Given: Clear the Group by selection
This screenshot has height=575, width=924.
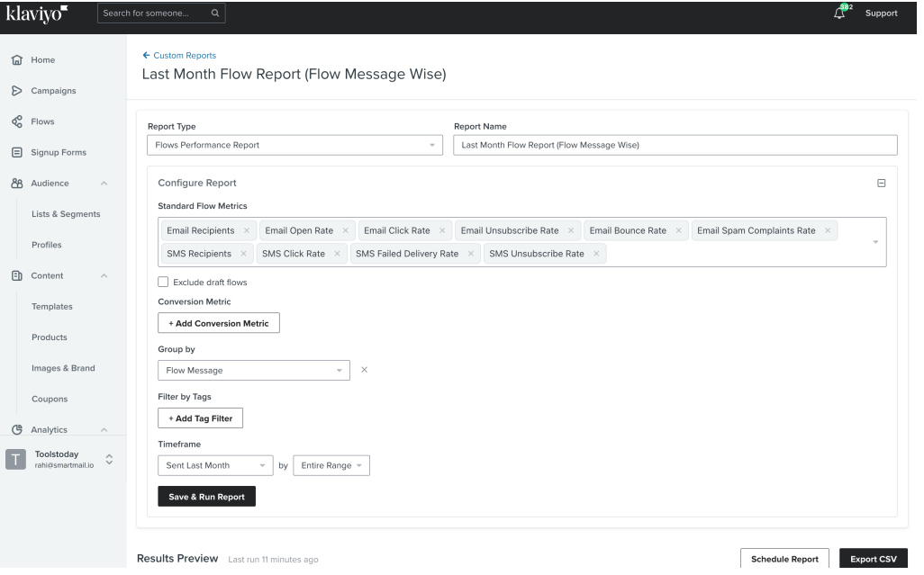Looking at the screenshot, I should click(x=364, y=370).
